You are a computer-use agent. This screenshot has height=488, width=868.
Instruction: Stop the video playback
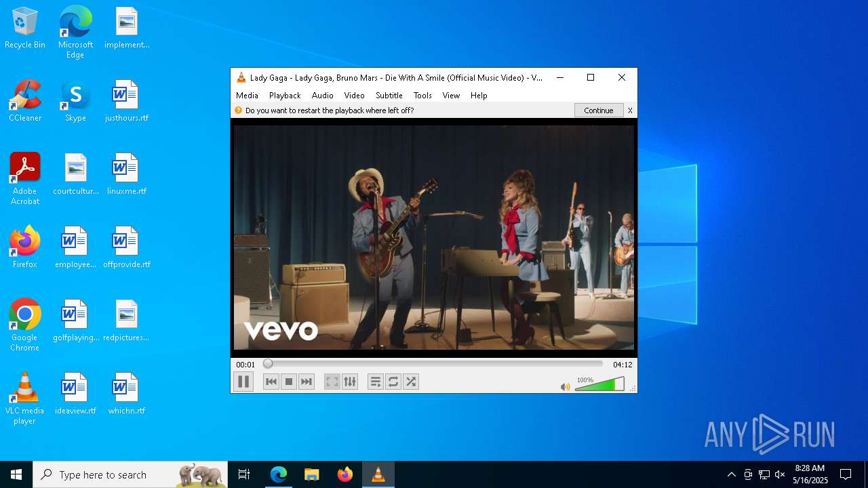click(x=289, y=382)
